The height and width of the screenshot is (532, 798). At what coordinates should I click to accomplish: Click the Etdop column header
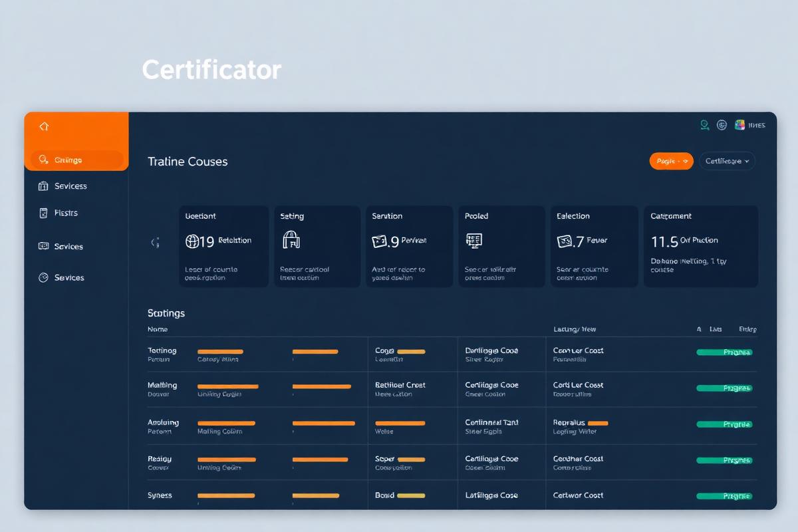coord(747,329)
